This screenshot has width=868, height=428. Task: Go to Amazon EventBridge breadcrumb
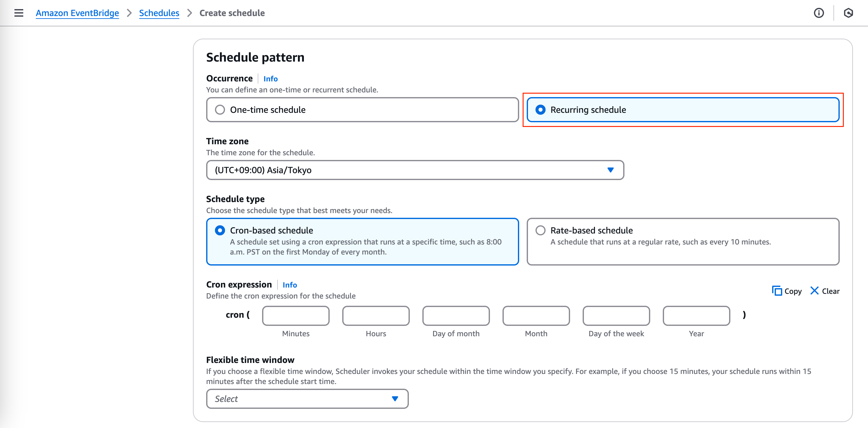point(77,13)
